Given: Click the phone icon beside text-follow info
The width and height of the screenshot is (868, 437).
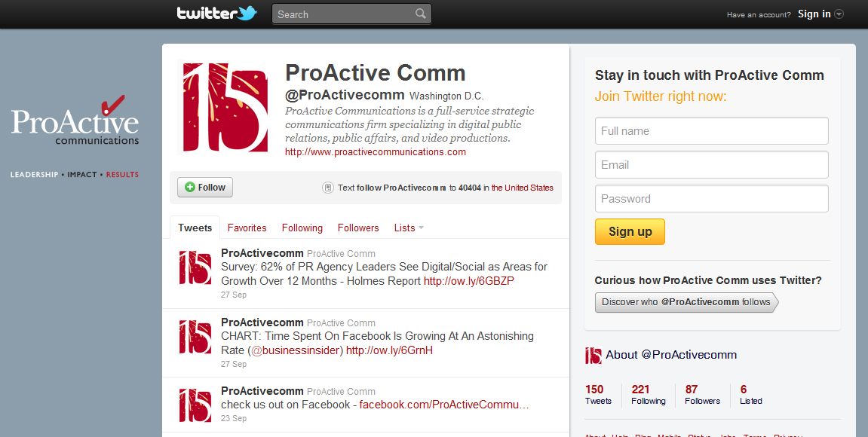Looking at the screenshot, I should coord(327,188).
